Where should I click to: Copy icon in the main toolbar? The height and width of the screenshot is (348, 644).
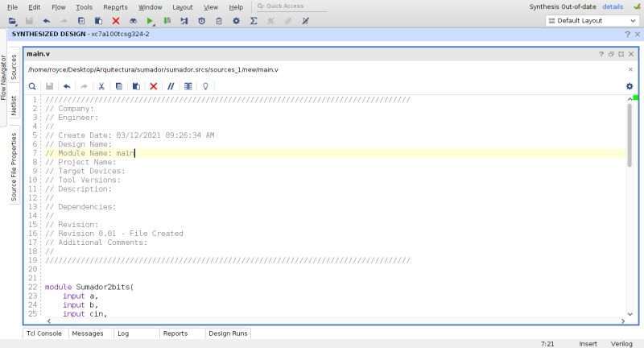tap(81, 21)
